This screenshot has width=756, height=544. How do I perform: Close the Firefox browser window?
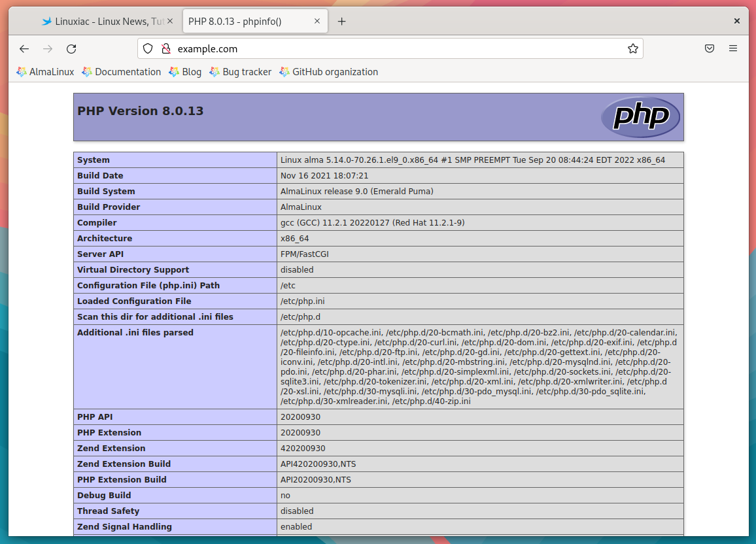737,21
